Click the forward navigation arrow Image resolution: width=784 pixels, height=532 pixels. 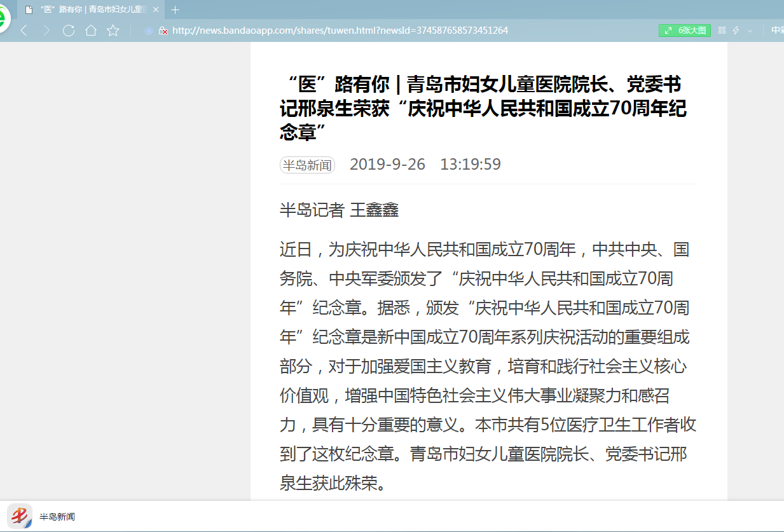[x=46, y=31]
